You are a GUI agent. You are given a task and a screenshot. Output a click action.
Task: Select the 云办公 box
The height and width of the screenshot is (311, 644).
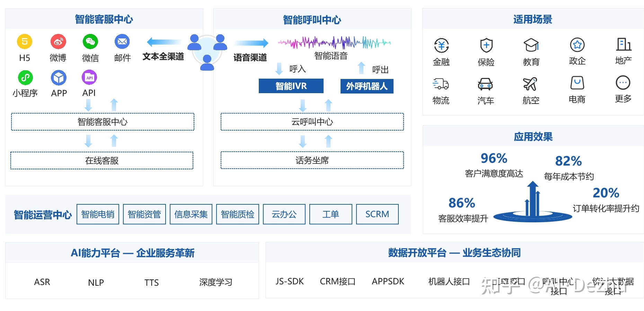(284, 214)
